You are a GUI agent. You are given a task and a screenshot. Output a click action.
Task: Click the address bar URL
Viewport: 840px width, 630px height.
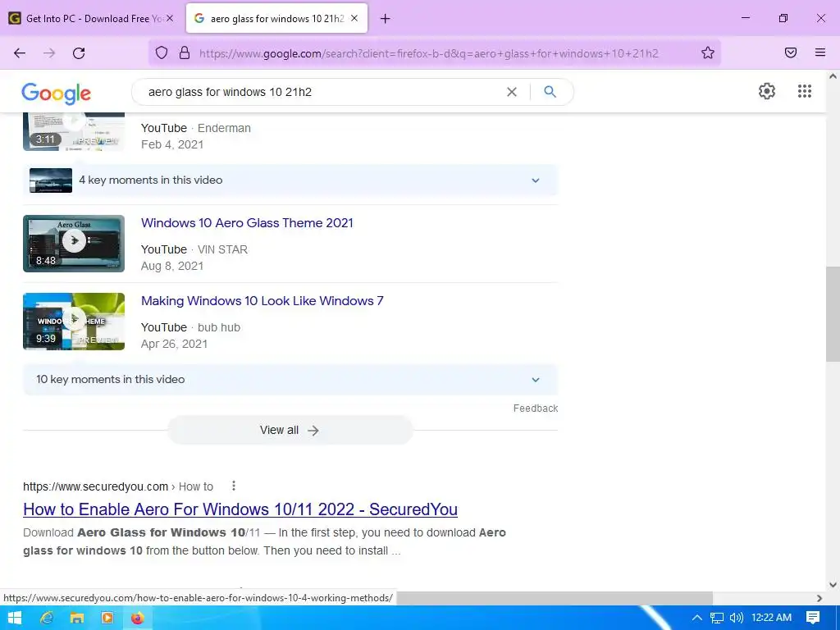(428, 53)
